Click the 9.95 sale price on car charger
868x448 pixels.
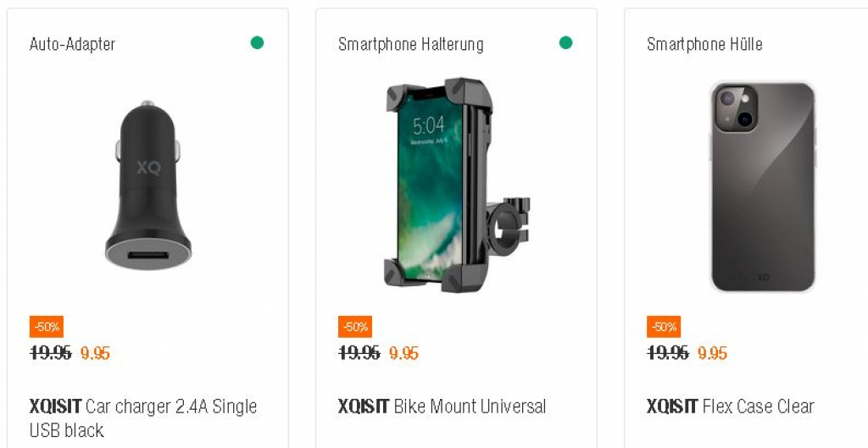[95, 353]
